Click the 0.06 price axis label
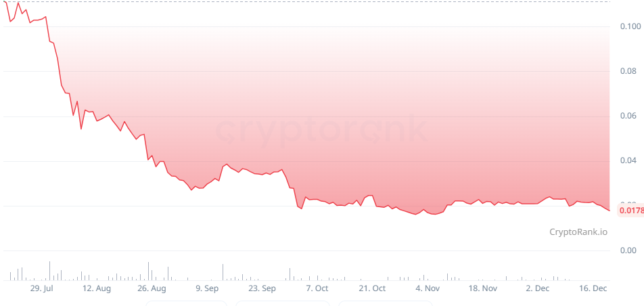This screenshot has width=644, height=306. click(x=628, y=116)
